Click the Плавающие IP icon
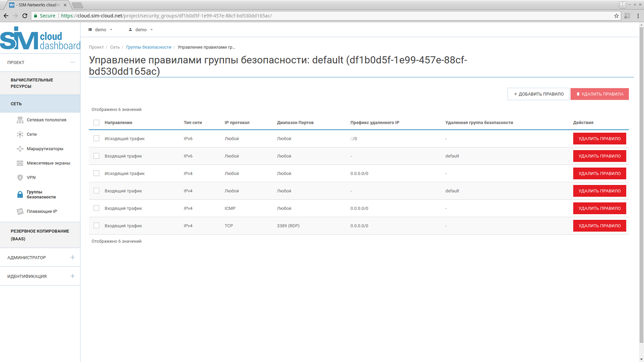Image resolution: width=644 pixels, height=362 pixels. (x=20, y=211)
